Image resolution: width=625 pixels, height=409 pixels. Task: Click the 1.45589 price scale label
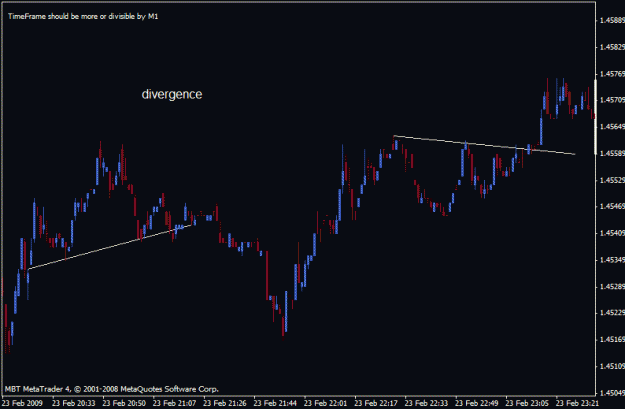point(612,153)
